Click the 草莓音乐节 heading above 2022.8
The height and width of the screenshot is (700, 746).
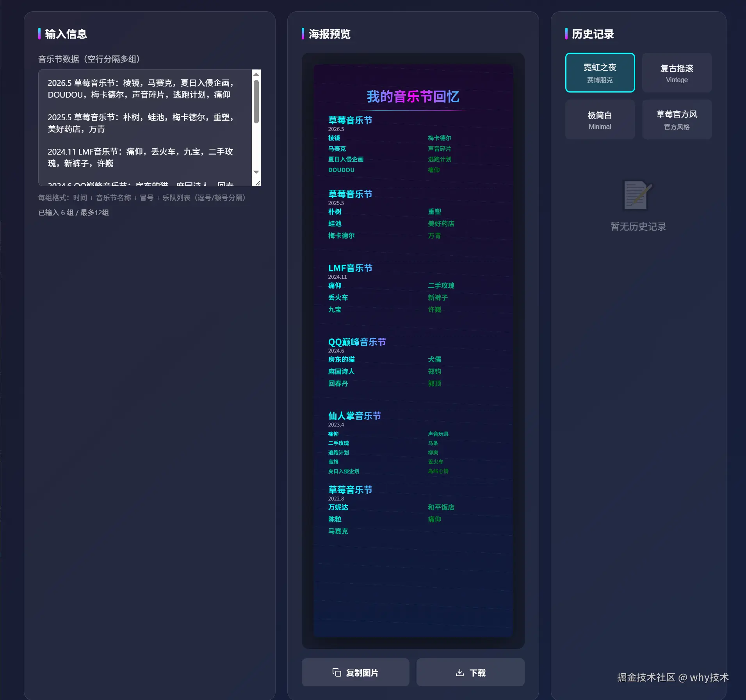(x=350, y=490)
